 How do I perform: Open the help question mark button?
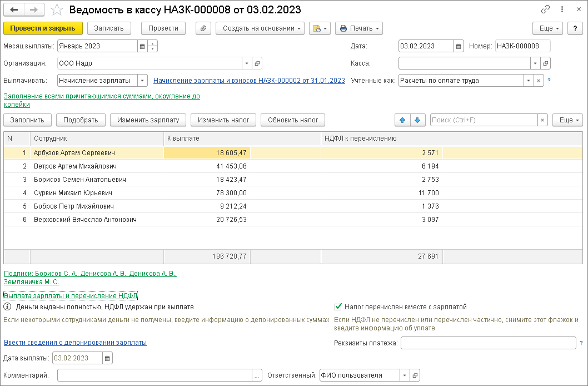575,28
